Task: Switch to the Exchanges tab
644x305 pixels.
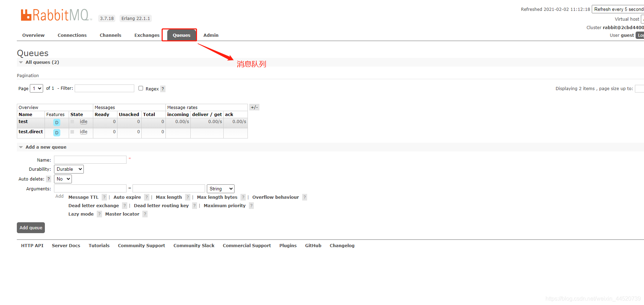Action: [x=147, y=35]
